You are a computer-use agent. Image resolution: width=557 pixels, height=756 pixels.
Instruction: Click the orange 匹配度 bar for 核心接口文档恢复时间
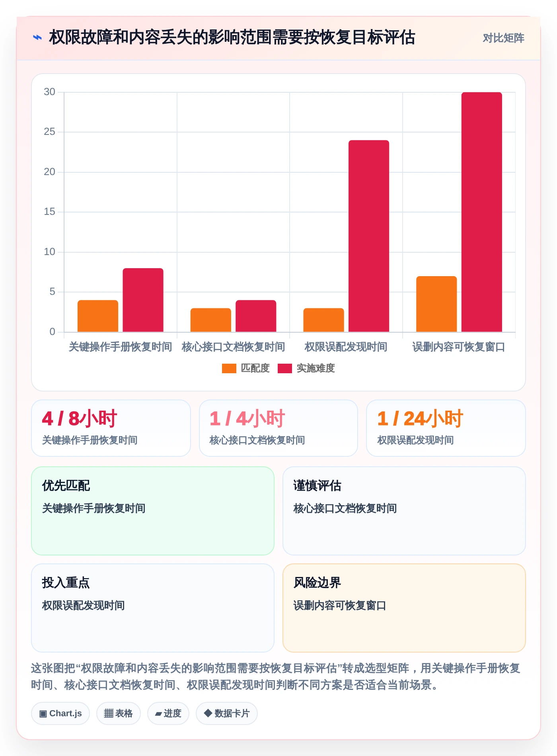(x=210, y=320)
